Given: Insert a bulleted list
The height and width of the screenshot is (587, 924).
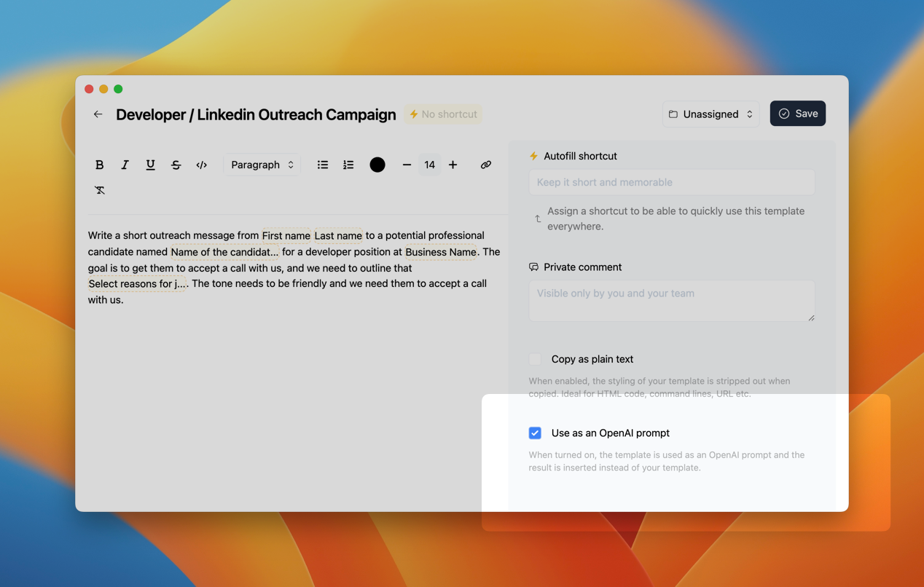Looking at the screenshot, I should (x=323, y=165).
